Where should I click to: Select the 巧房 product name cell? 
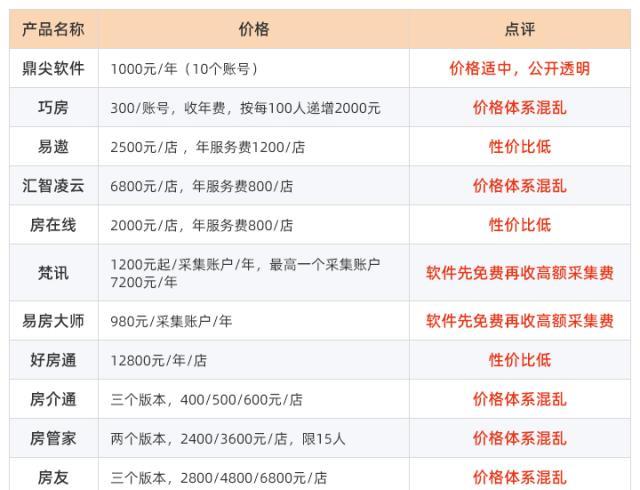pyautogui.click(x=53, y=107)
